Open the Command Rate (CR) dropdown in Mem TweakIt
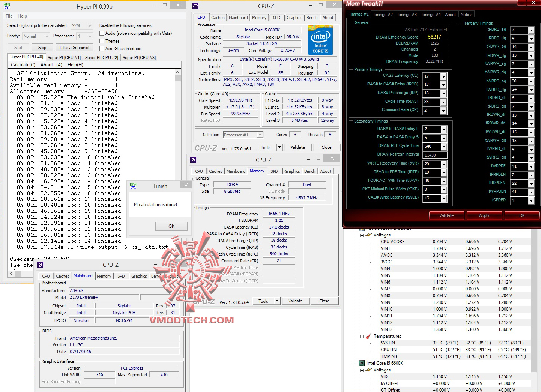The width and height of the screenshot is (541, 392). click(443, 111)
